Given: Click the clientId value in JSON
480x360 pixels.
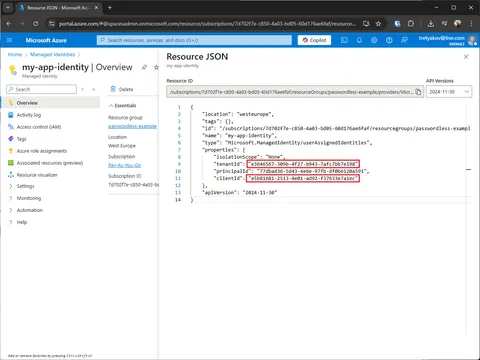Looking at the screenshot, I should pos(303,178).
